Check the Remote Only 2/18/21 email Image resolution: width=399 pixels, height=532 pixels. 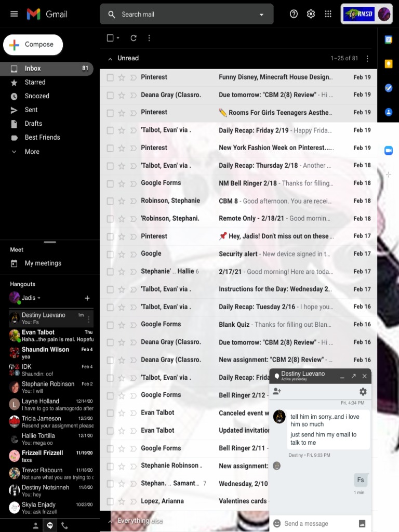[x=110, y=219]
